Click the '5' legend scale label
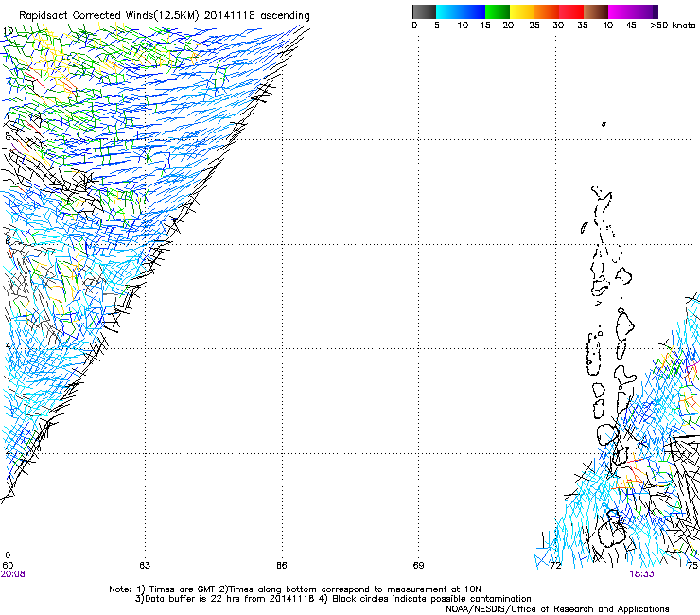 [437, 26]
